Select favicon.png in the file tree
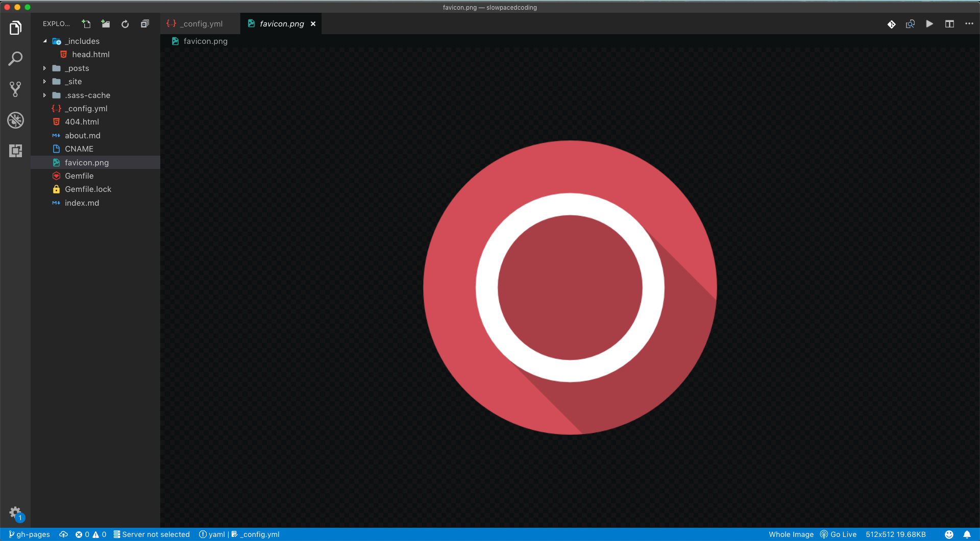 pyautogui.click(x=87, y=162)
